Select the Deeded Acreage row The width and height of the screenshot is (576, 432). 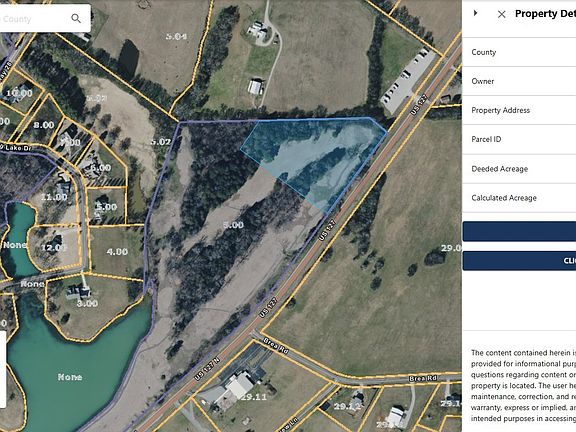pyautogui.click(x=519, y=169)
